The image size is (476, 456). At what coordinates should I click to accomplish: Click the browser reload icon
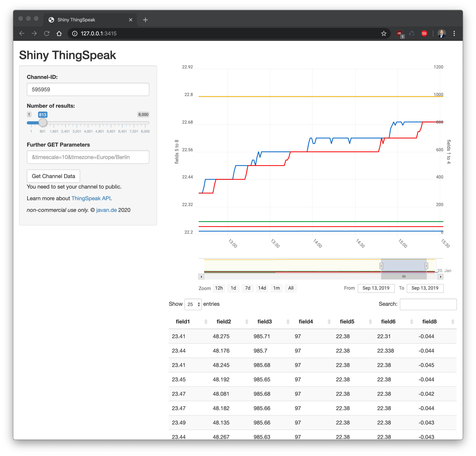coord(47,33)
